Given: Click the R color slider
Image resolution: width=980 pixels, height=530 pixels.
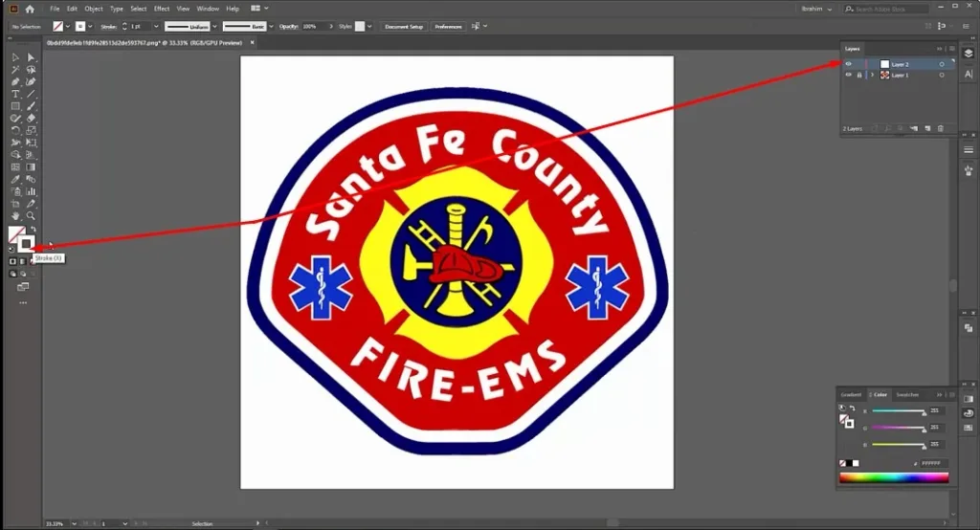Looking at the screenshot, I should tap(898, 411).
